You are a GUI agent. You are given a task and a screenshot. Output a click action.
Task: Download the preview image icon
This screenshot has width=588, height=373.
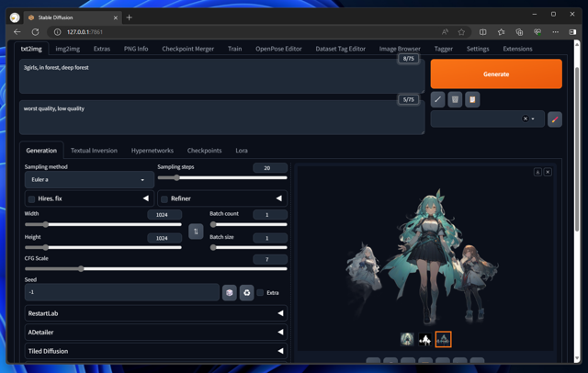tap(537, 172)
